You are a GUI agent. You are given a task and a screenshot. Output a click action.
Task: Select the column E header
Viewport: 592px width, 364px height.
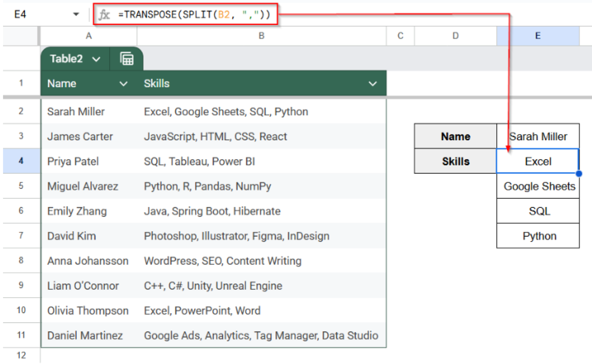[538, 35]
